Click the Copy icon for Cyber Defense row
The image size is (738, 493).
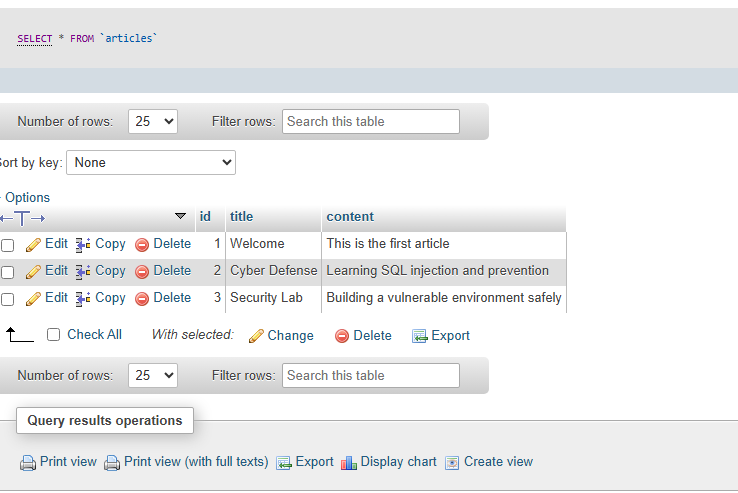pos(84,271)
